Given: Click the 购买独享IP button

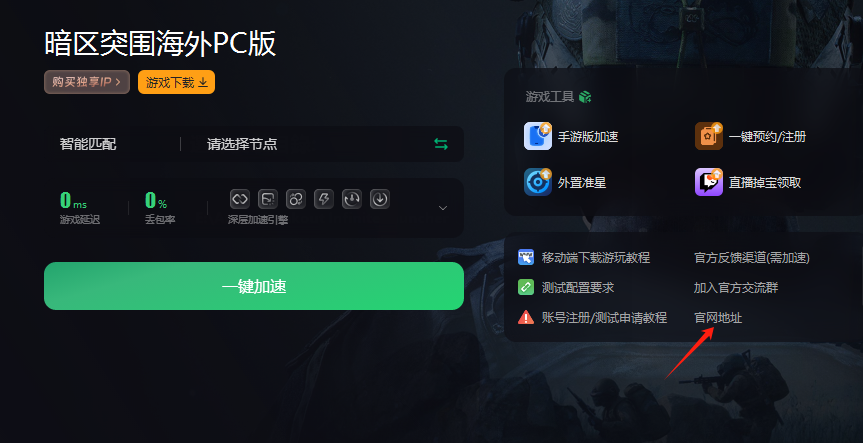Looking at the screenshot, I should [87, 82].
